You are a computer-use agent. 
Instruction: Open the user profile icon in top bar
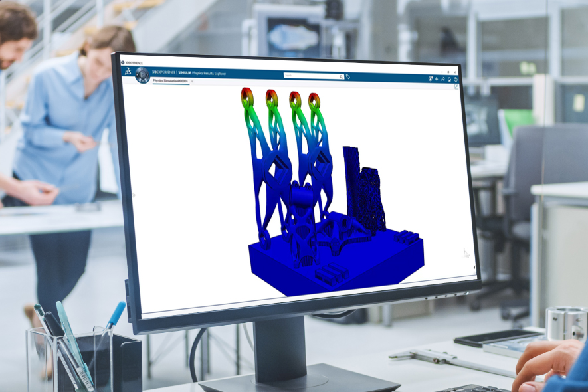tap(431, 78)
